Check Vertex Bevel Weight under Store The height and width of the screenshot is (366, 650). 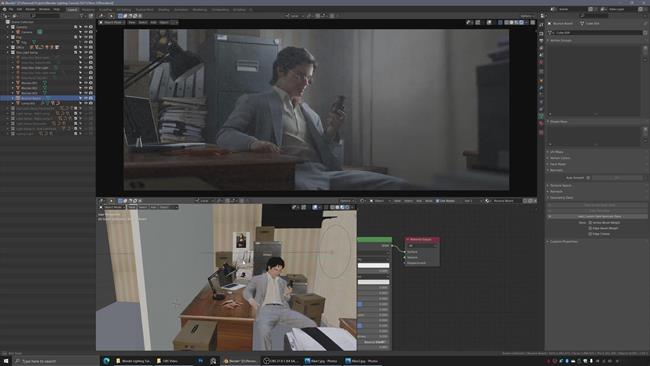(590, 223)
